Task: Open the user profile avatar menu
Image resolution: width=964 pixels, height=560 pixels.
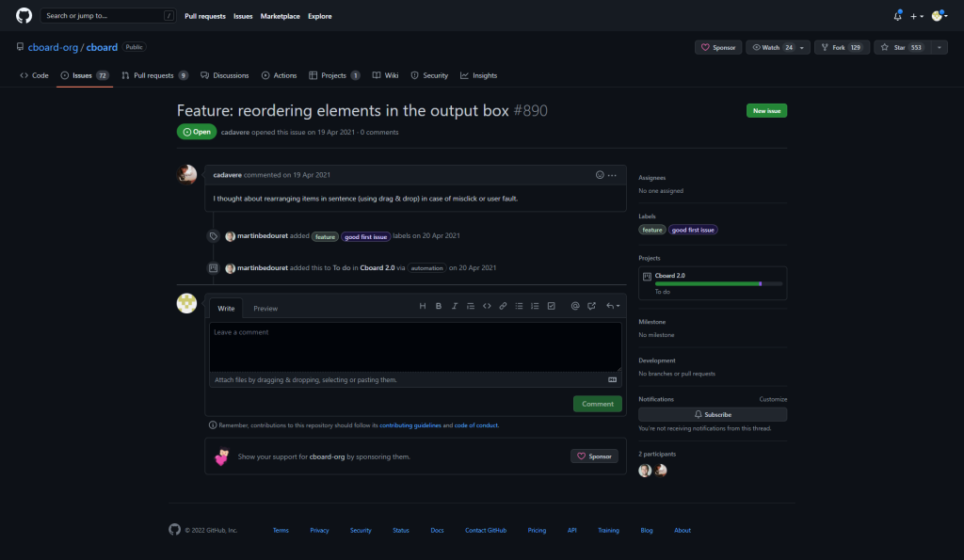Action: (940, 16)
